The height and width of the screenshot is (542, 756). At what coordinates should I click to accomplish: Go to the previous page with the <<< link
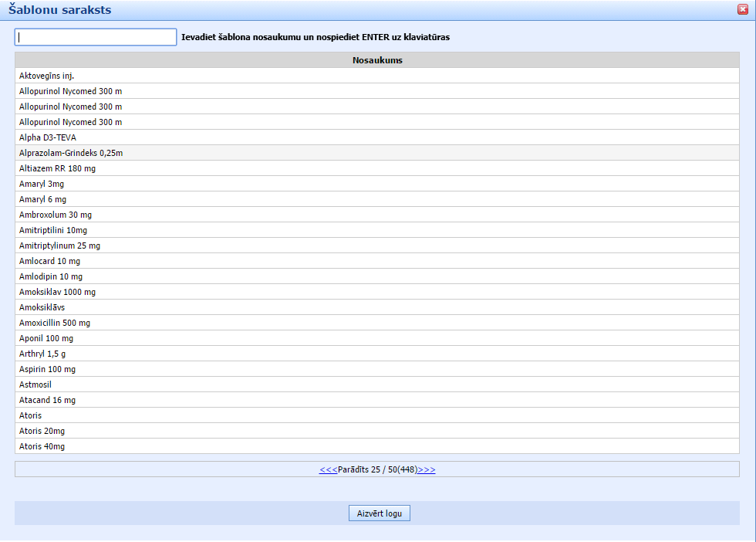click(x=328, y=469)
